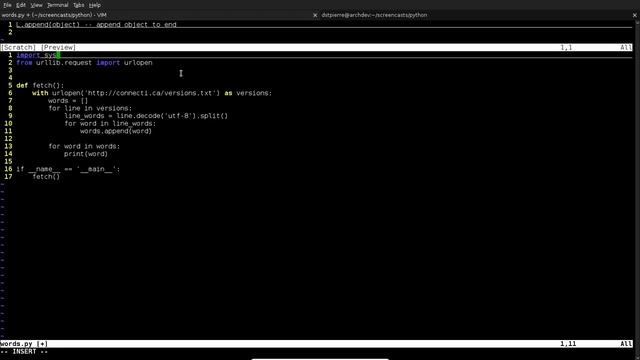Click the 'words = []' line
This screenshot has height=360, width=640.
68,101
